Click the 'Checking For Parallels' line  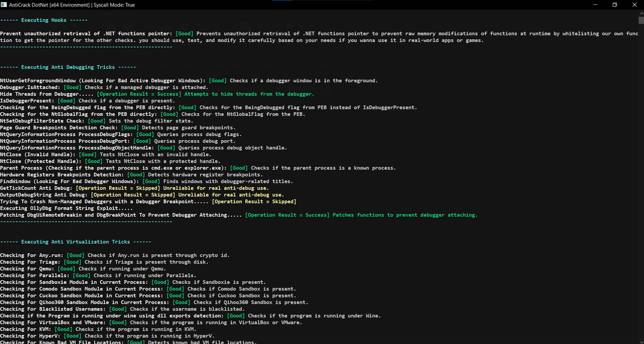click(99, 275)
